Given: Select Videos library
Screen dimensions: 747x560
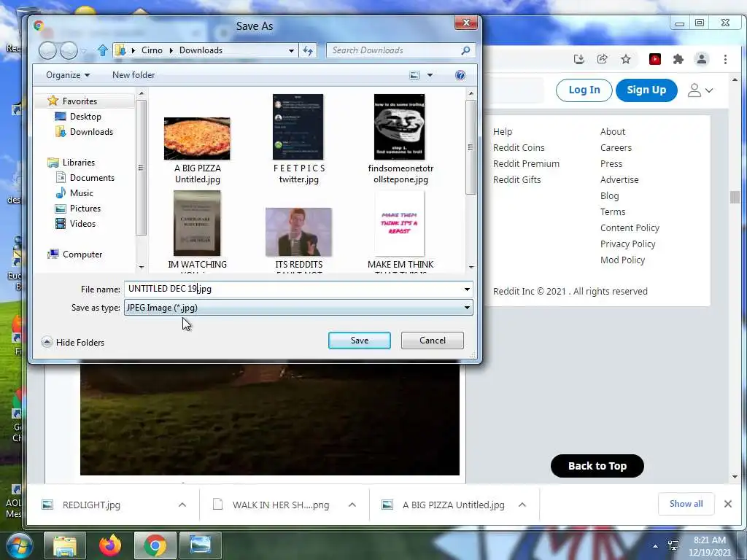Looking at the screenshot, I should (82, 224).
